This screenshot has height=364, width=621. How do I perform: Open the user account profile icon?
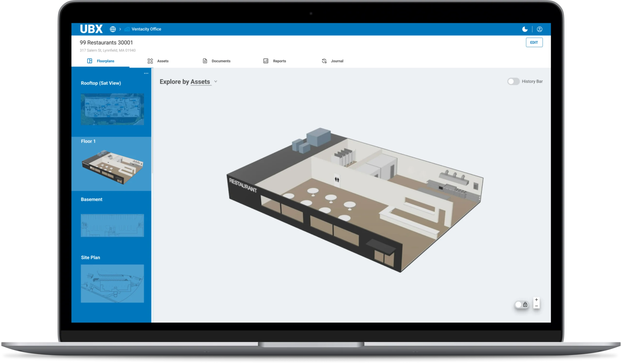(540, 29)
